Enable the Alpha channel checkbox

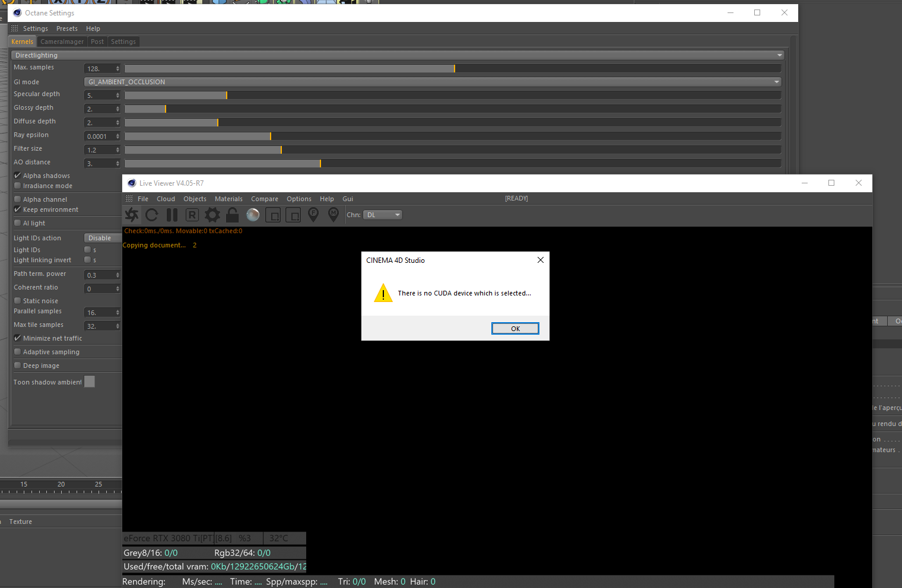point(18,199)
